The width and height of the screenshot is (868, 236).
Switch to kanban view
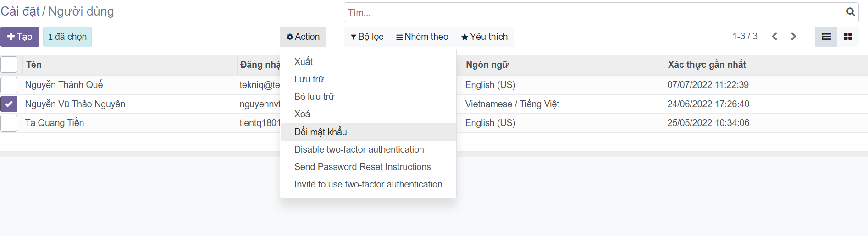tap(848, 37)
